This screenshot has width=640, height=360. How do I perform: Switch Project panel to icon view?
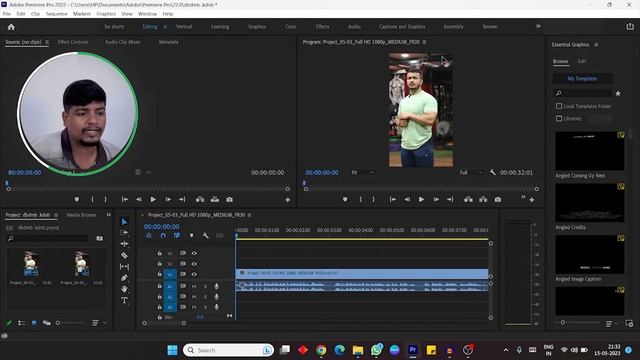coord(34,323)
